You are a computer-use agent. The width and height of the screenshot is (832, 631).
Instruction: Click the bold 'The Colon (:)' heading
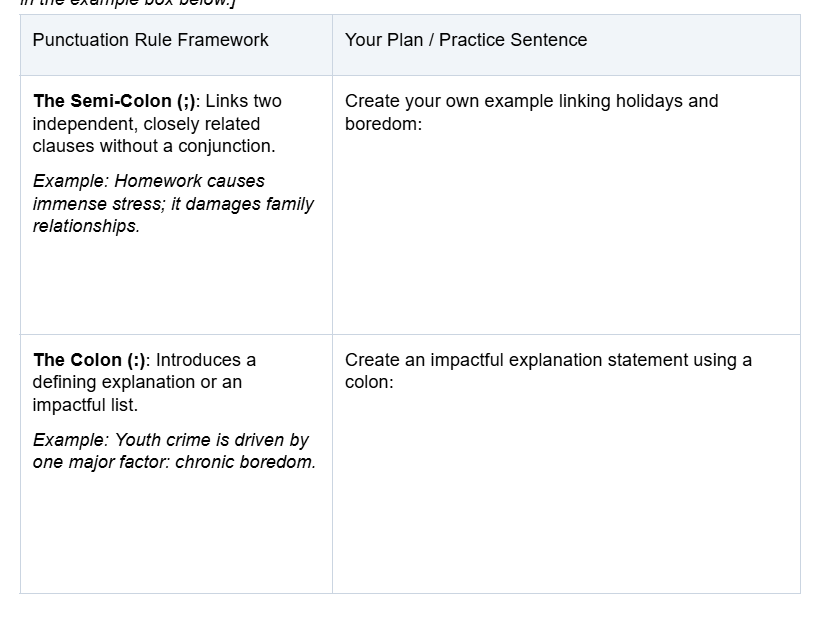(x=89, y=360)
